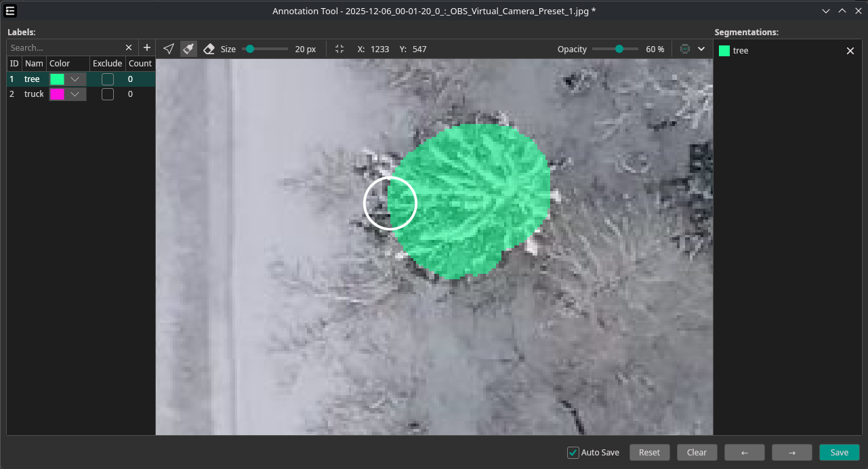868x469 pixels.
Task: Remove the tree segmentation entry
Action: pyautogui.click(x=850, y=51)
